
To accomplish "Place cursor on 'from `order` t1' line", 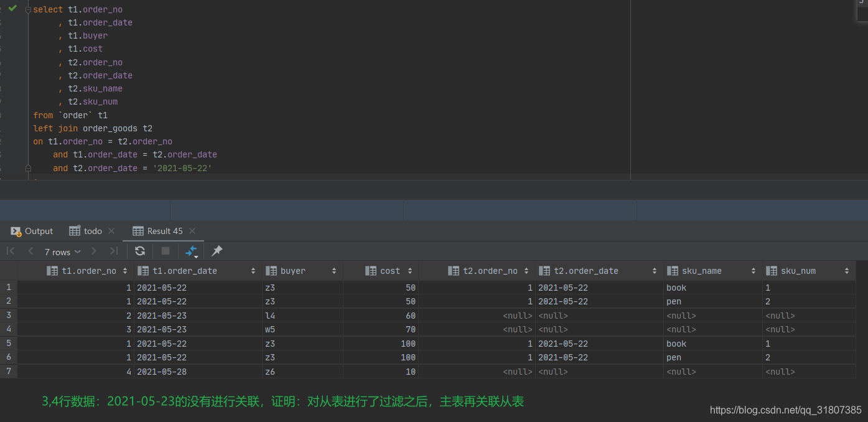I will click(70, 115).
